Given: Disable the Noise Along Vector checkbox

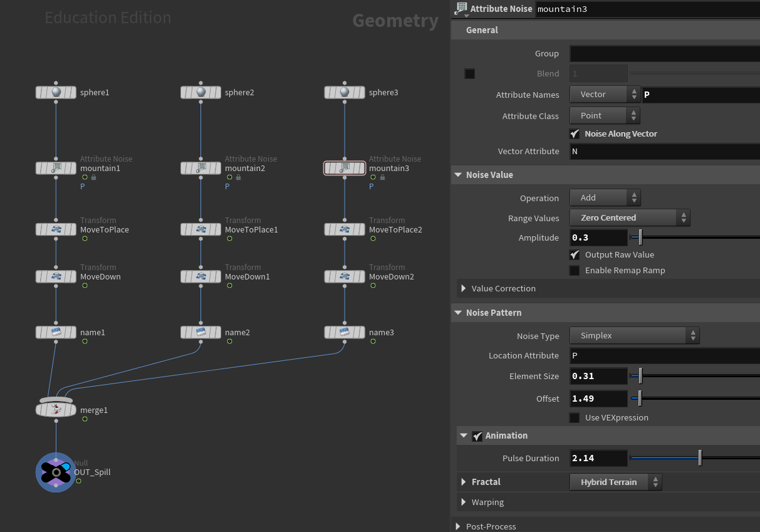Looking at the screenshot, I should [x=575, y=134].
